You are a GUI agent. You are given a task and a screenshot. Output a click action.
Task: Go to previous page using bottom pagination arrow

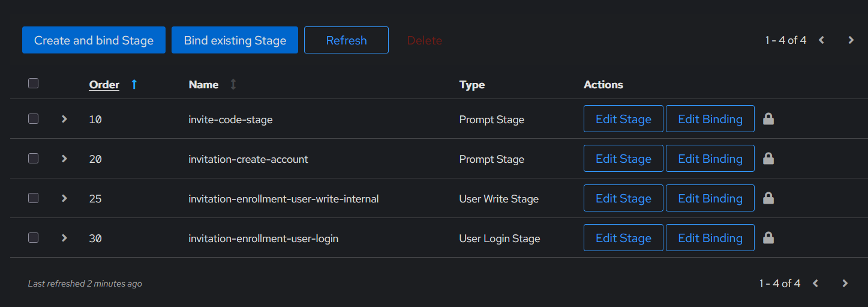816,283
